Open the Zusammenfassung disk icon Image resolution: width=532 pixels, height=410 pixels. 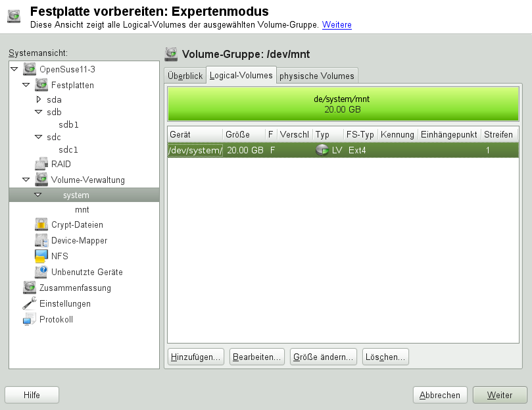coord(29,288)
